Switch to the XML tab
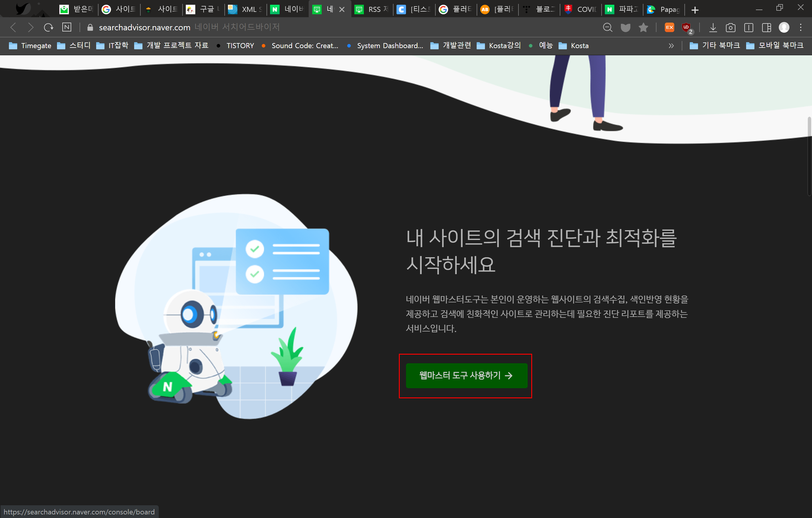This screenshot has width=812, height=518. tap(245, 10)
